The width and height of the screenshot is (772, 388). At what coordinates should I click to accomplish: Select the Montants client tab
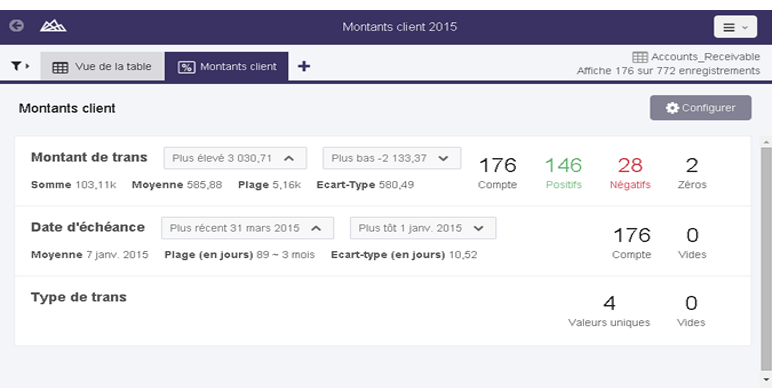pyautogui.click(x=226, y=67)
